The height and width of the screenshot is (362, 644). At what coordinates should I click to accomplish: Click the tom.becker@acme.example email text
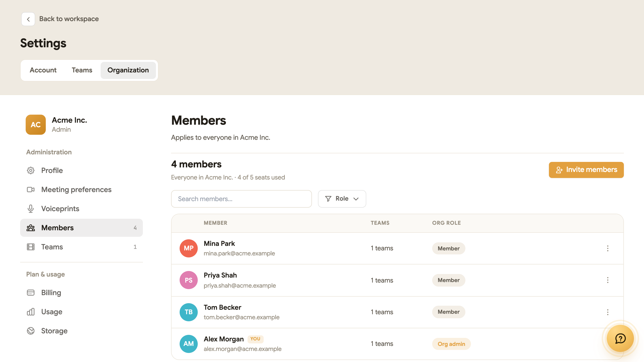point(242,317)
